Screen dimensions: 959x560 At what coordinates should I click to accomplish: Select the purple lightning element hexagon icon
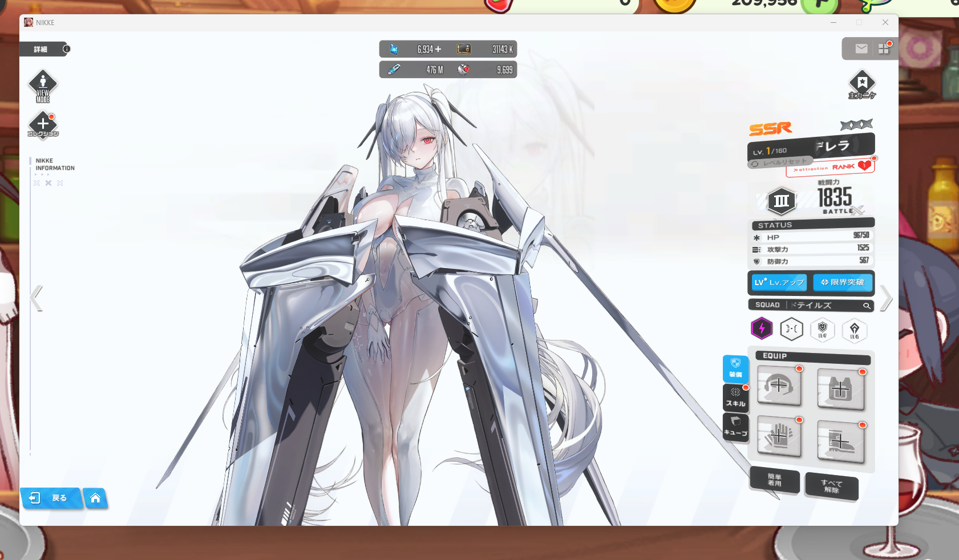[x=762, y=328]
